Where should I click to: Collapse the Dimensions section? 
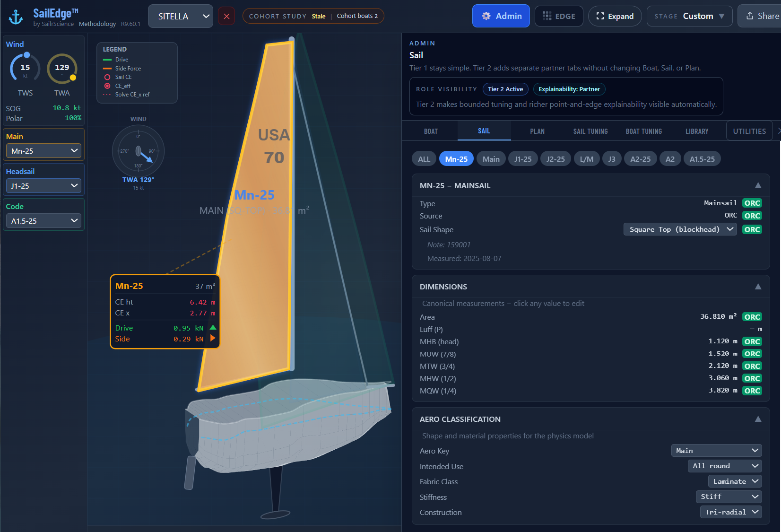tap(758, 287)
